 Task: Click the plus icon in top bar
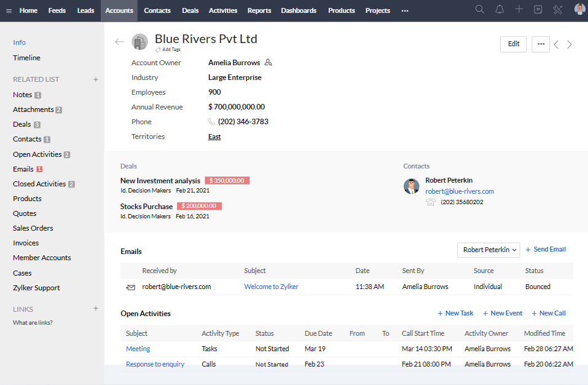pos(519,10)
